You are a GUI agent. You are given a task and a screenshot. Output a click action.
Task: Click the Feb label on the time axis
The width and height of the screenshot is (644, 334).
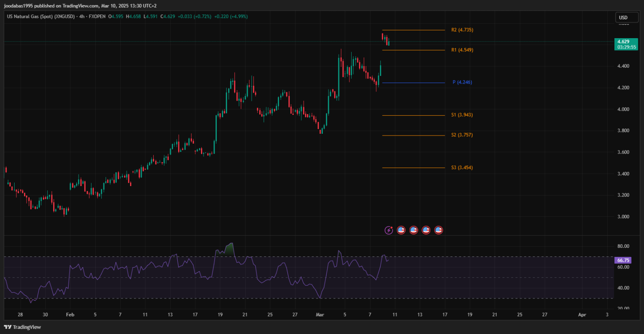70,315
